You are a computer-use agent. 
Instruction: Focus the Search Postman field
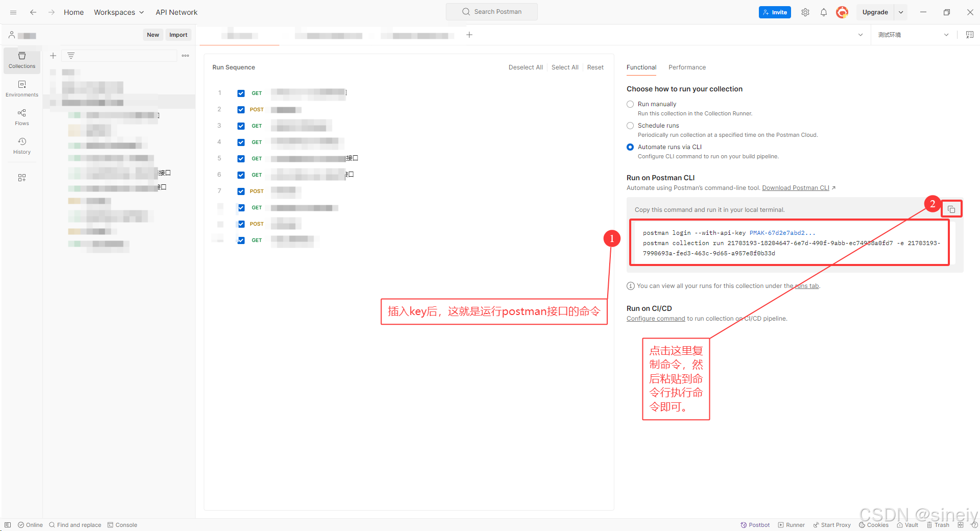[492, 12]
